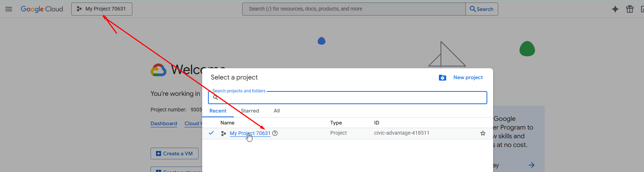Click the Create a VM button
Screen dimensions: 644x172
coord(175,153)
